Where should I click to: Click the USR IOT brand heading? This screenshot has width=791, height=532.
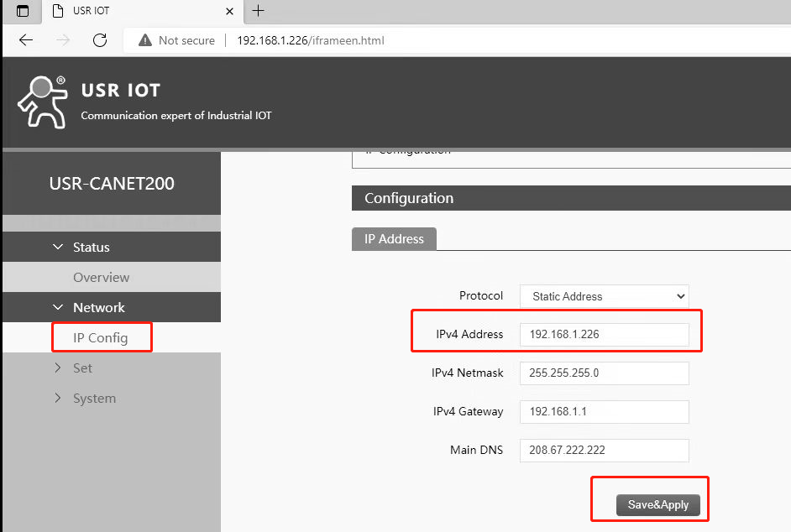click(x=121, y=91)
